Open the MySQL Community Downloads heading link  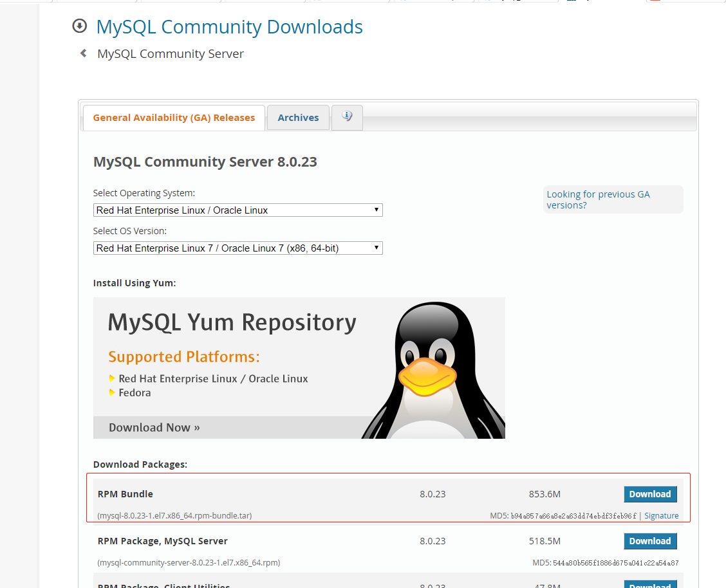click(229, 27)
